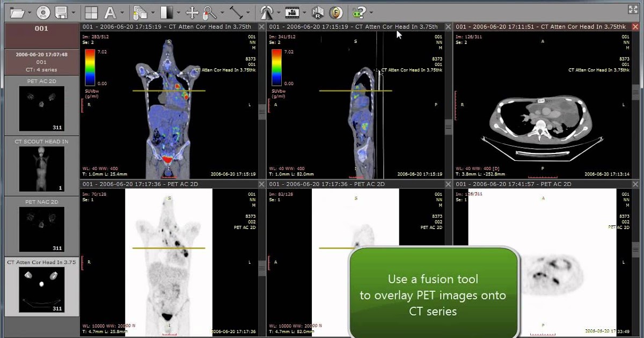Click the round F fusion icon

[336, 12]
